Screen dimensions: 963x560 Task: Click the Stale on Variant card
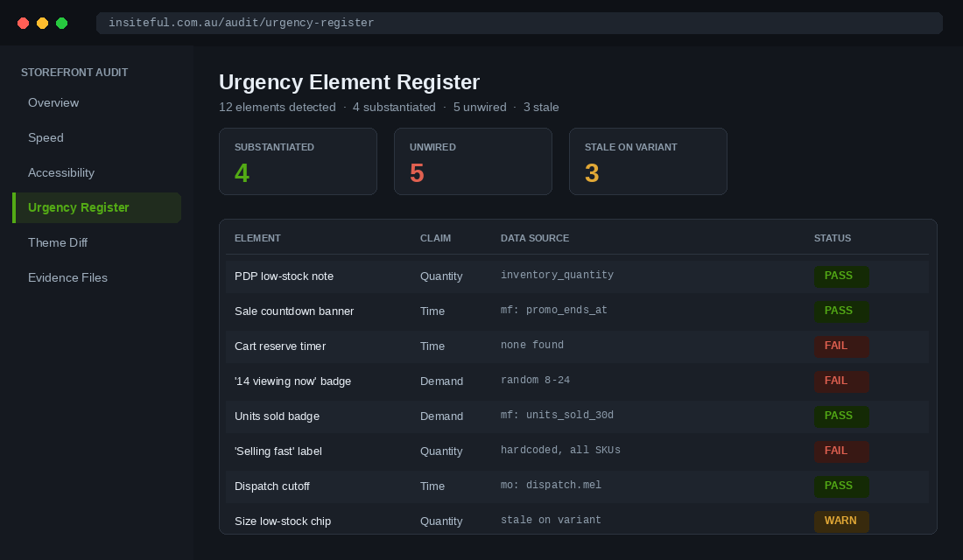point(648,162)
